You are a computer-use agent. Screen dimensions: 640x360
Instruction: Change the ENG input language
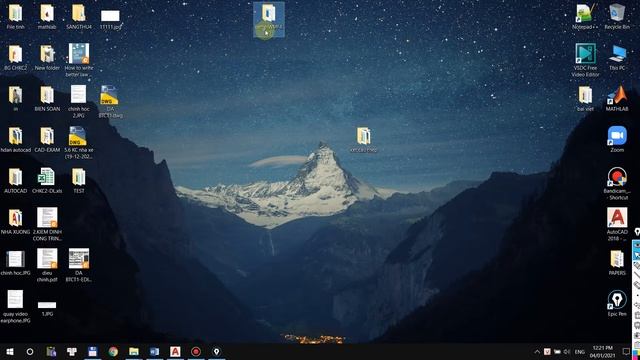(x=580, y=352)
